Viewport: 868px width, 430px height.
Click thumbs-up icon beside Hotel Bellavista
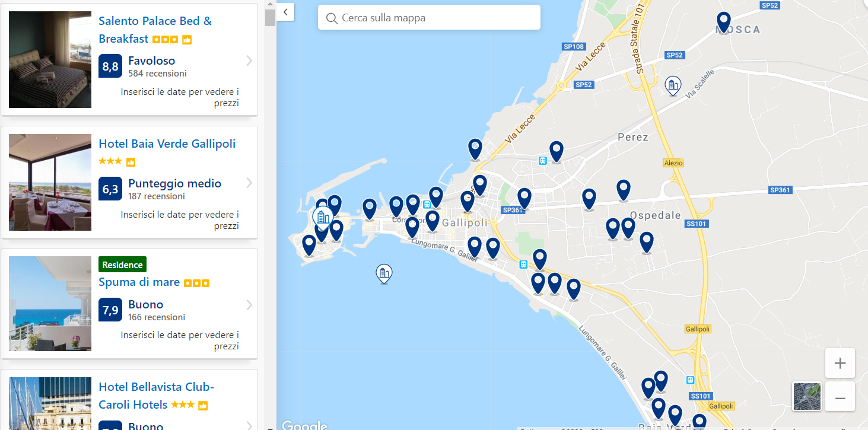tap(203, 406)
